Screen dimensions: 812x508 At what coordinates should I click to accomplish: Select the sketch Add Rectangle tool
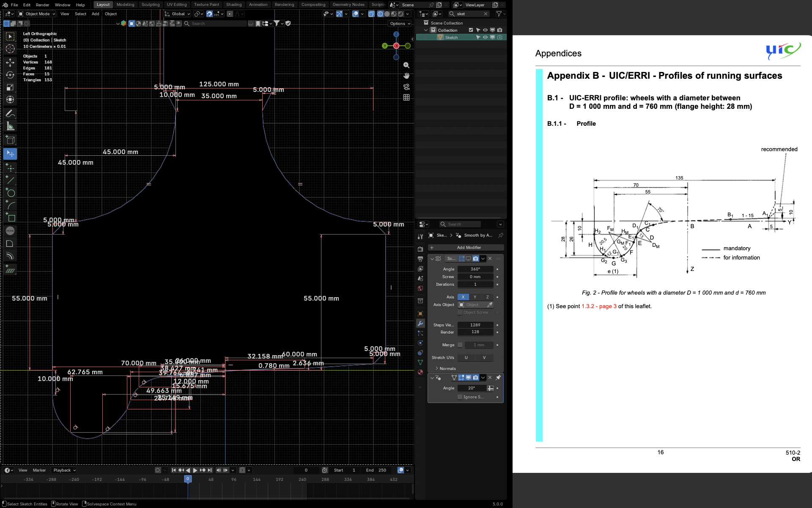(10, 218)
